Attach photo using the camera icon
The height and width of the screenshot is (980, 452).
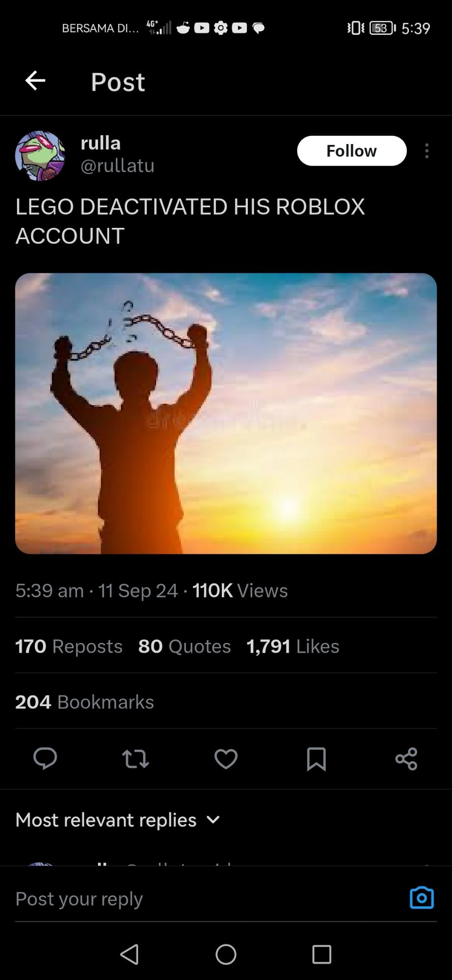click(422, 898)
